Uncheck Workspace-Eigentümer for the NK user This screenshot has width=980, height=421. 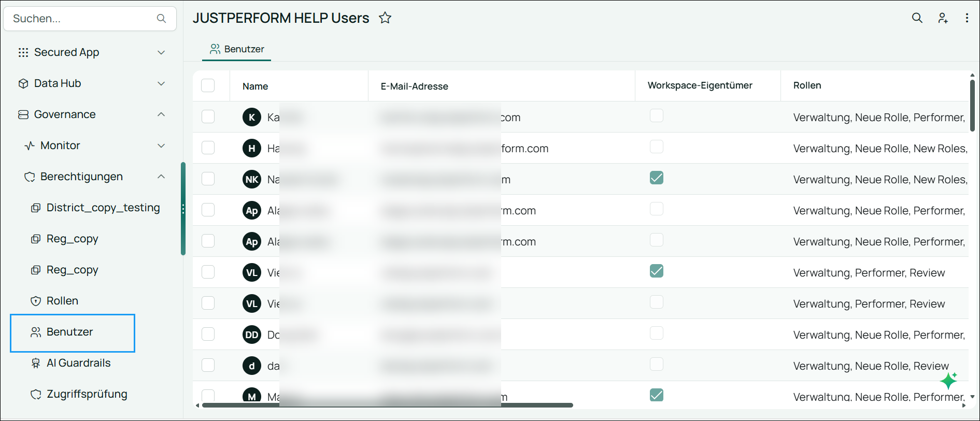point(657,178)
